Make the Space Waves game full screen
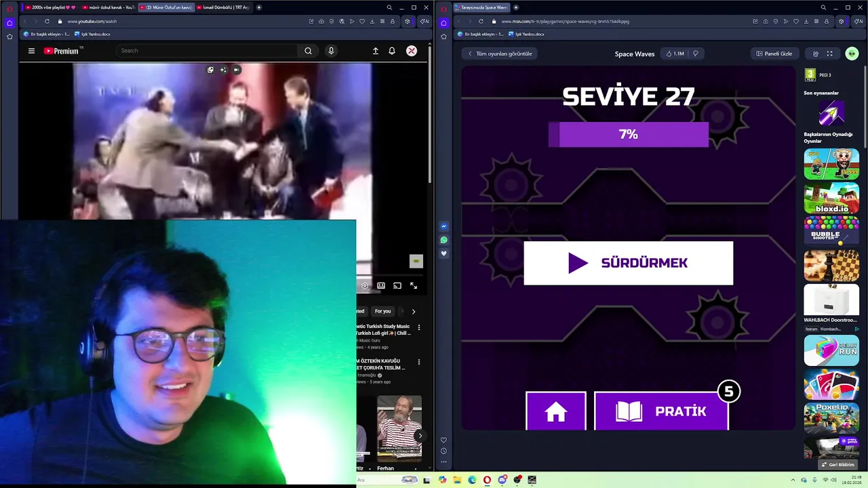Viewport: 868px width, 488px height. (829, 54)
